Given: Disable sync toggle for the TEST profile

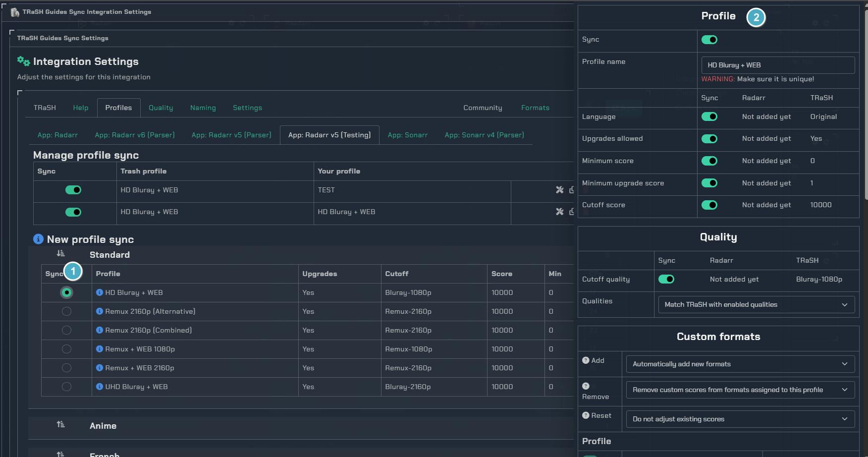Looking at the screenshot, I should tap(73, 190).
